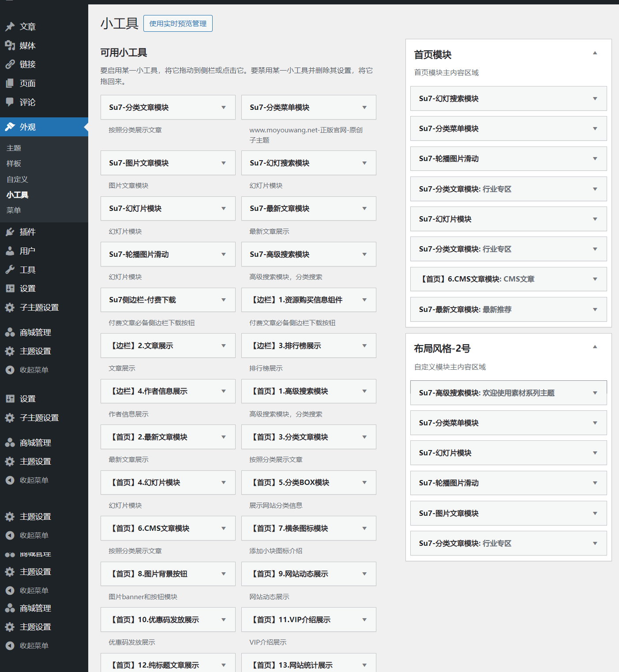
Task: Expand the 【首页】6.CMS文章模块: CMS文章 widget
Action: 595,279
